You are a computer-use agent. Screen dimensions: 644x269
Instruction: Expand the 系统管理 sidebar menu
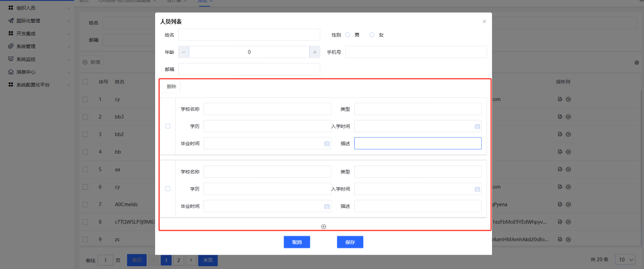(39, 46)
